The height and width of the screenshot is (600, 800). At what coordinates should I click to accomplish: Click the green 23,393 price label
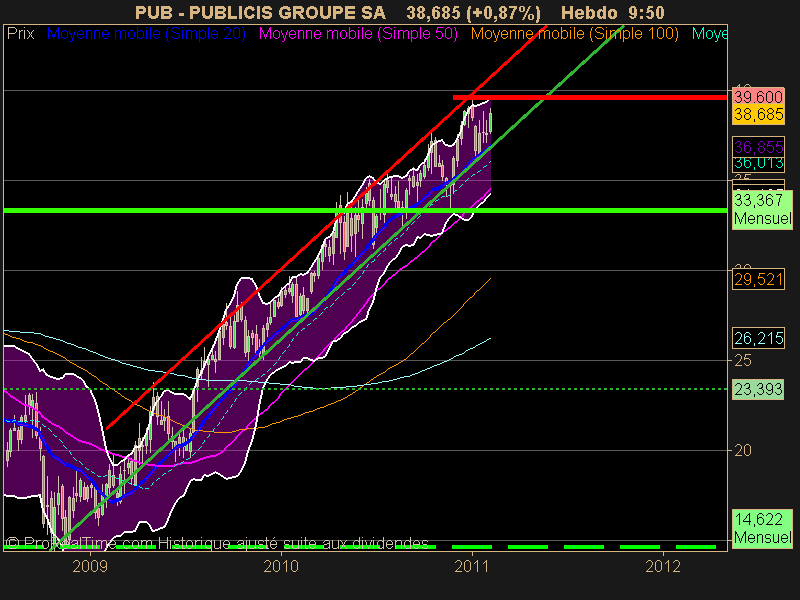point(758,389)
